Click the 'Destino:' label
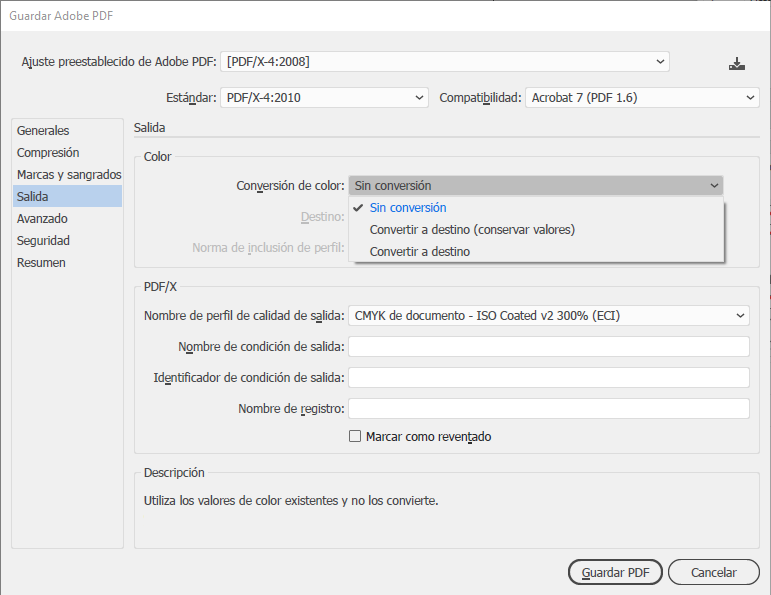 (323, 216)
